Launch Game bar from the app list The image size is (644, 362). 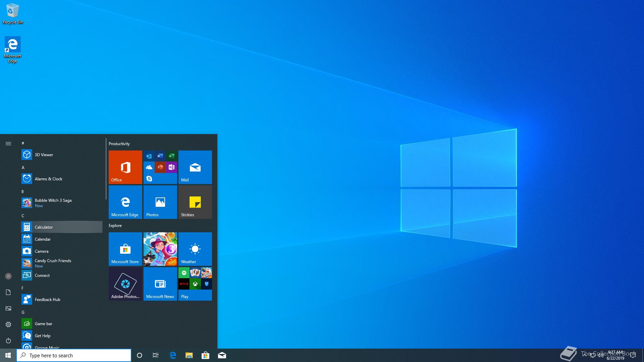(62, 323)
